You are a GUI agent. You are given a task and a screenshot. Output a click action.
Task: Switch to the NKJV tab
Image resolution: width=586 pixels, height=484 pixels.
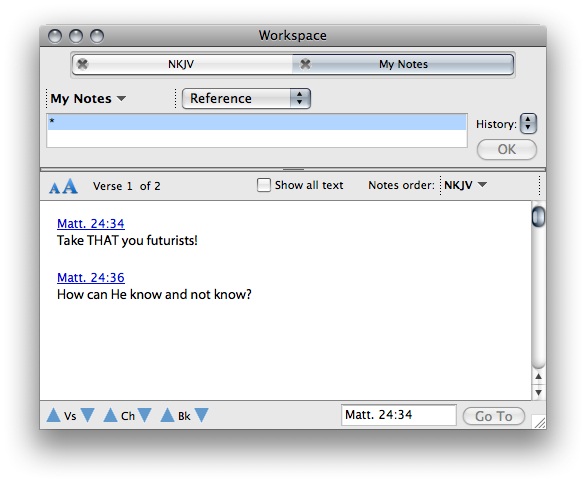pos(182,64)
